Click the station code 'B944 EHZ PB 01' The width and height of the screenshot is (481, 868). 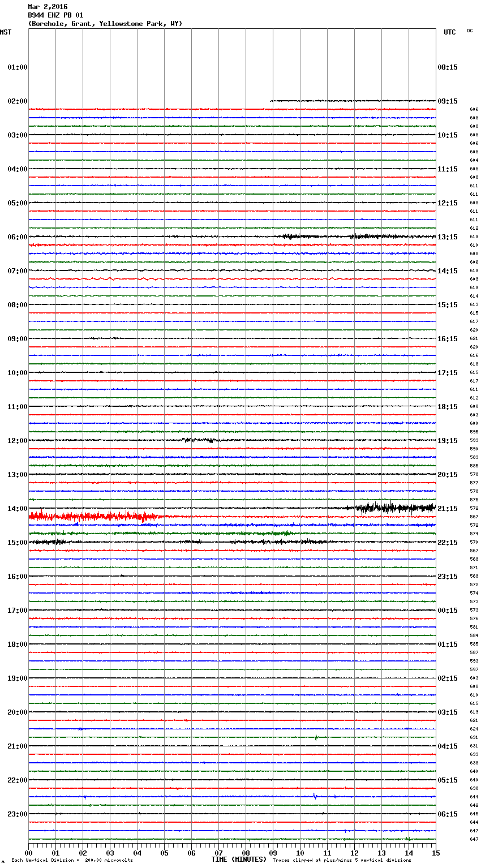[x=55, y=15]
